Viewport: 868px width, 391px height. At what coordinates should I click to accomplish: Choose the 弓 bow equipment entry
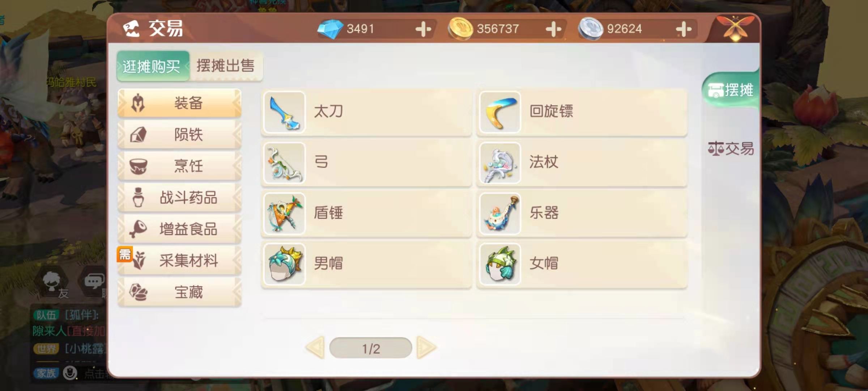pos(366,163)
